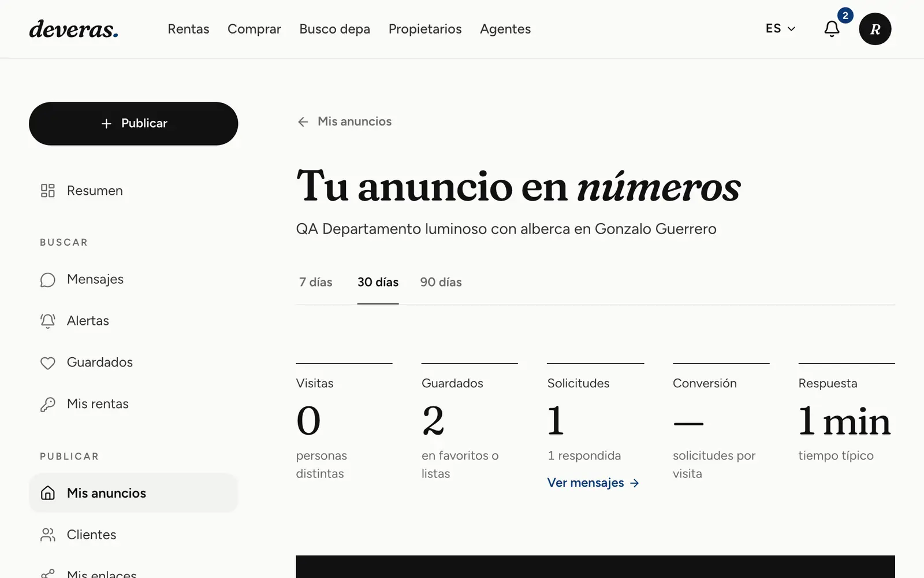Click the listing title 'QA Departamento luminoso'

[506, 229]
